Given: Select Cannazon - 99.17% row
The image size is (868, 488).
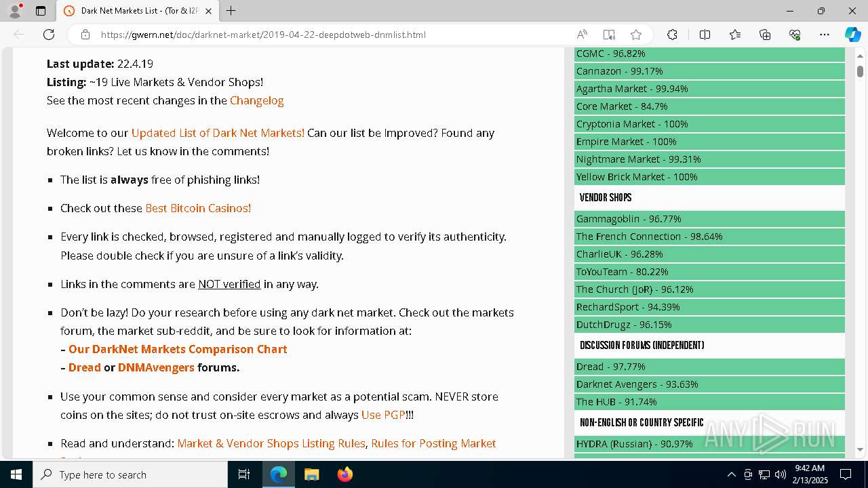Looking at the screenshot, I should [x=709, y=71].
